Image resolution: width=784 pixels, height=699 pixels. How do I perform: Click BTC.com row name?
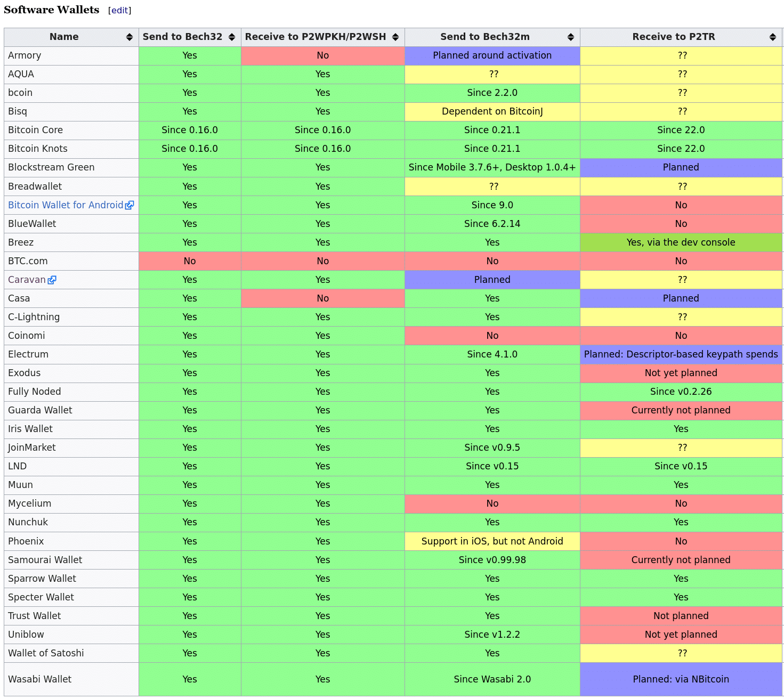tap(28, 261)
